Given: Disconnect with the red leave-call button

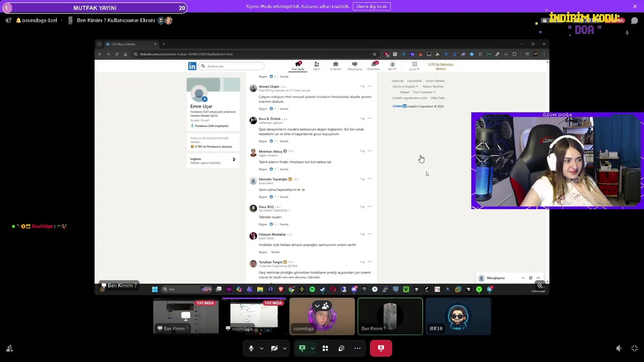Looking at the screenshot, I should 381,348.
